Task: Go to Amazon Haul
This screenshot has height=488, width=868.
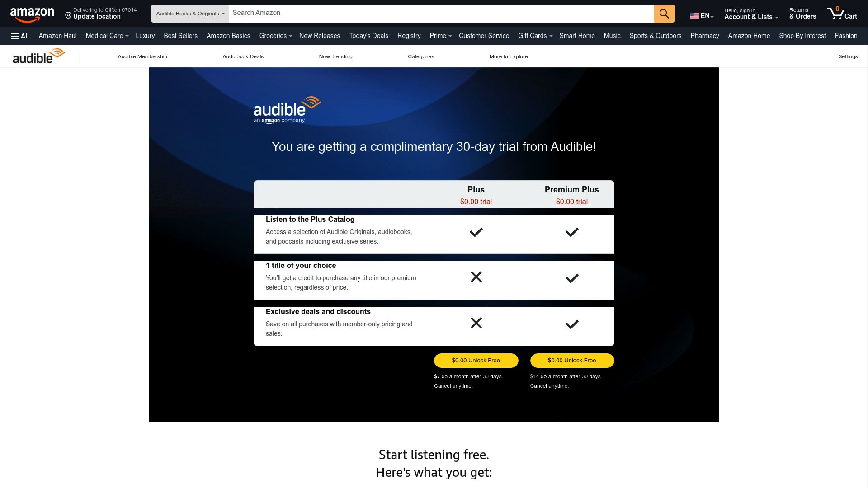Action: click(58, 36)
